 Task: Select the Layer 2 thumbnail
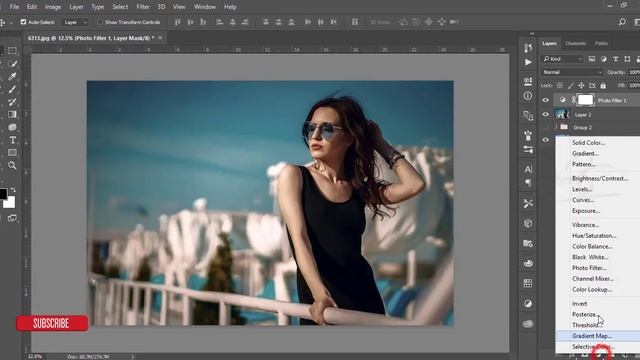562,114
